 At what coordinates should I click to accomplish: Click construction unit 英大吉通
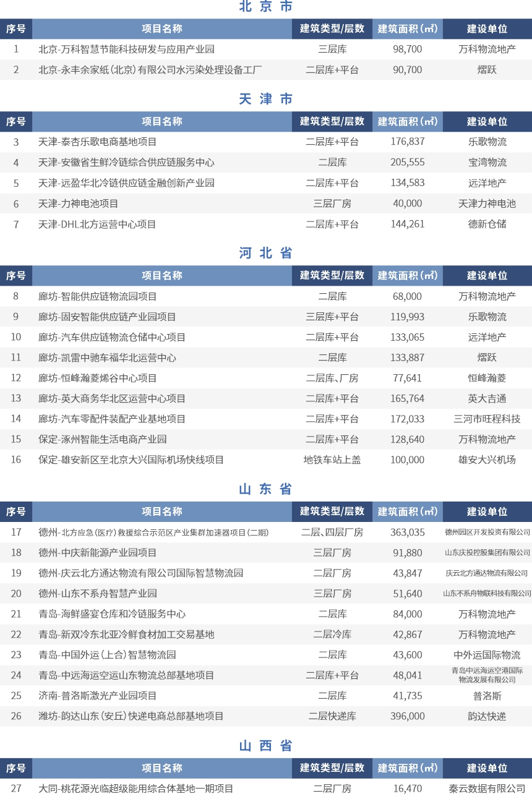tap(487, 398)
